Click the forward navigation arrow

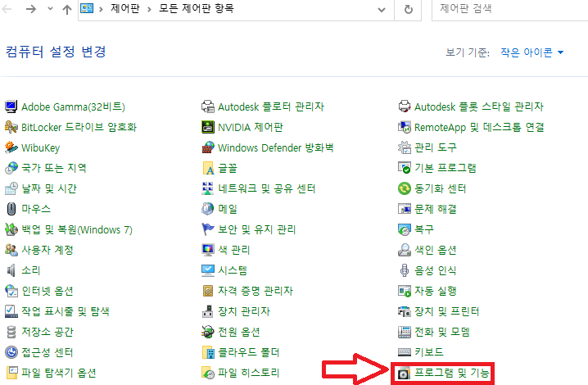(x=31, y=9)
